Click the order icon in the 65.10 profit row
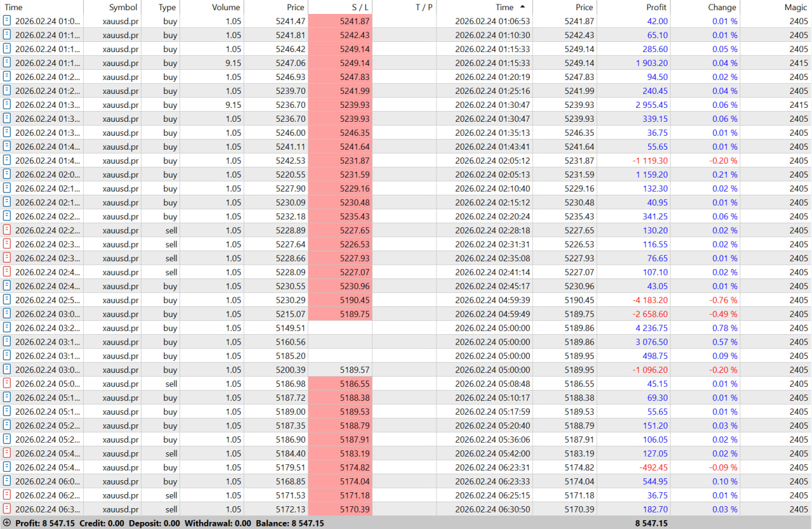Screen dimensions: 812x529 click(x=7, y=35)
